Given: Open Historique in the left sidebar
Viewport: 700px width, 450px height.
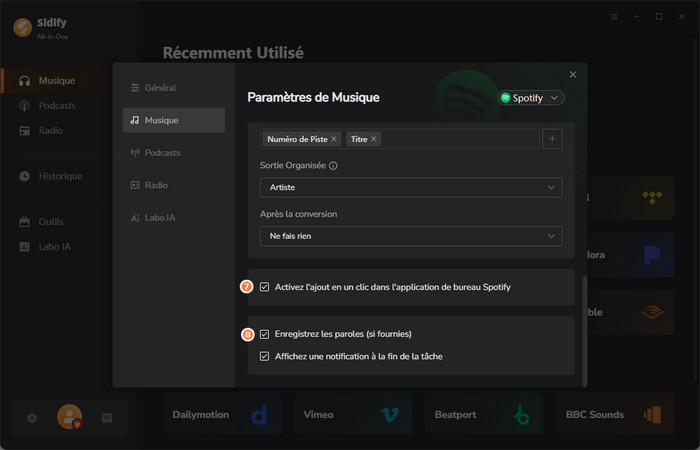Looking at the screenshot, I should pyautogui.click(x=60, y=176).
